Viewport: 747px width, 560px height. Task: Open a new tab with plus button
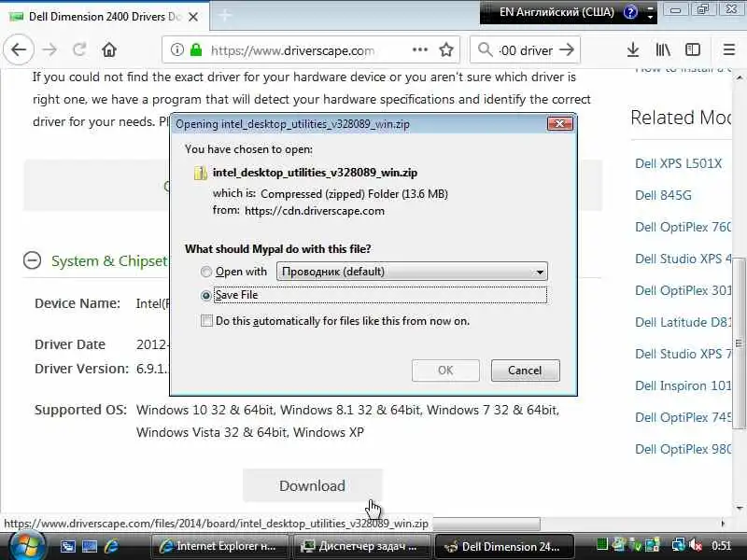225,16
